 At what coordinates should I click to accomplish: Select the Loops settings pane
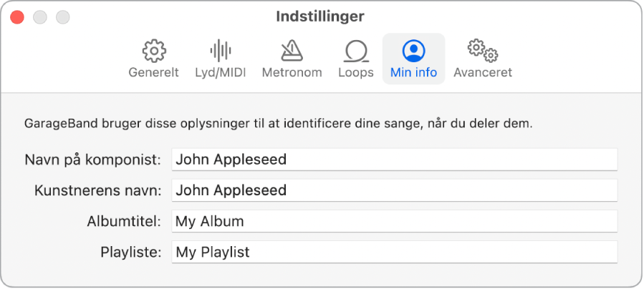(356, 59)
